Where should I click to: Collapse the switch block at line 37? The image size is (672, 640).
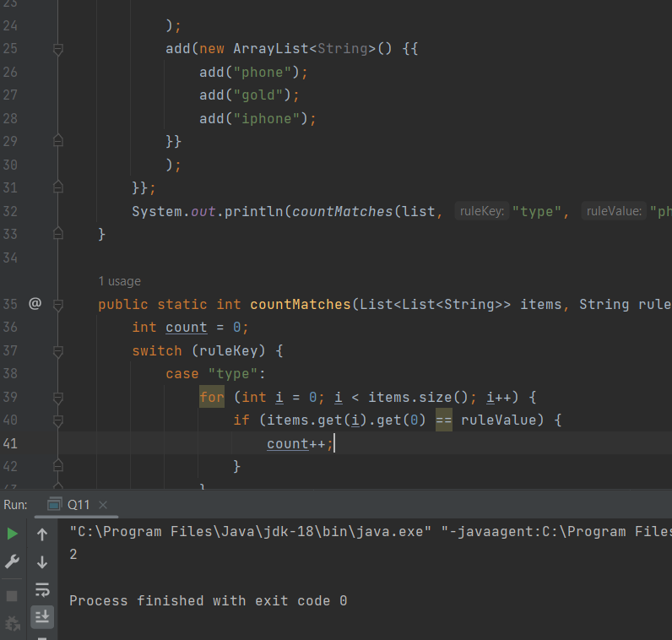coord(58,351)
